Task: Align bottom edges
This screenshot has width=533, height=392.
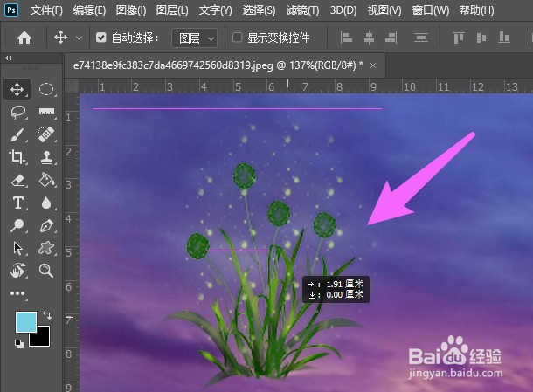Action: 504,38
